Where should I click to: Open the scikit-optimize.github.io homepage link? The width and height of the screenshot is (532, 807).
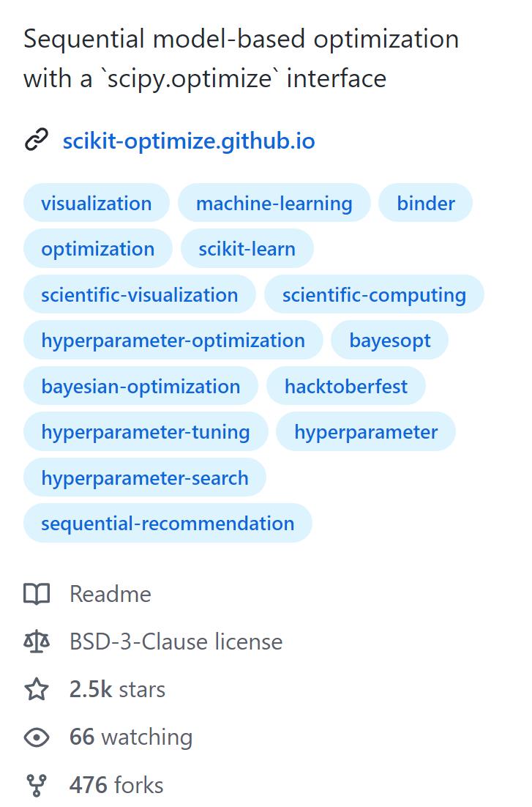click(x=189, y=141)
